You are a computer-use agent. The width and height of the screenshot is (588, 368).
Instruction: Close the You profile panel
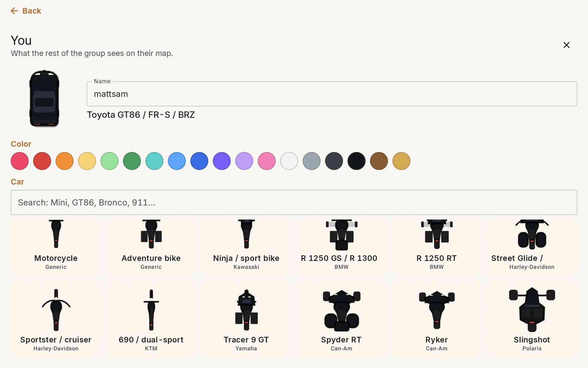[566, 45]
